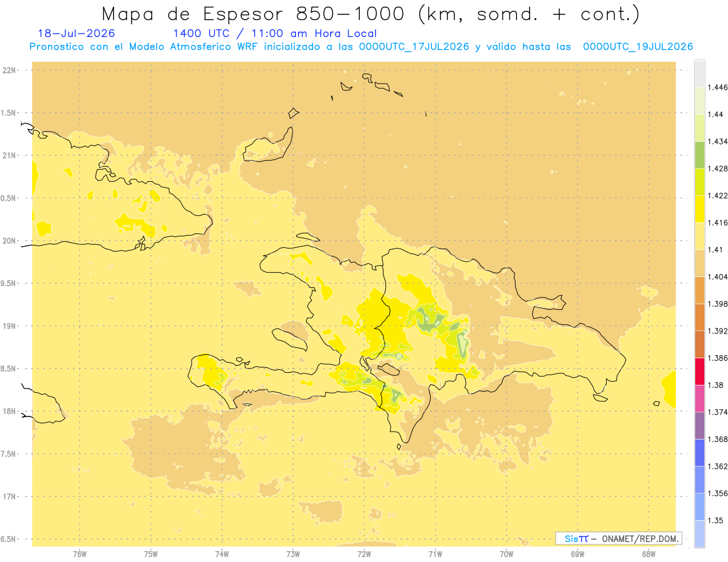This screenshot has height=562, width=728.
Task: Click the '19N' latitude label
Action: tap(8, 326)
